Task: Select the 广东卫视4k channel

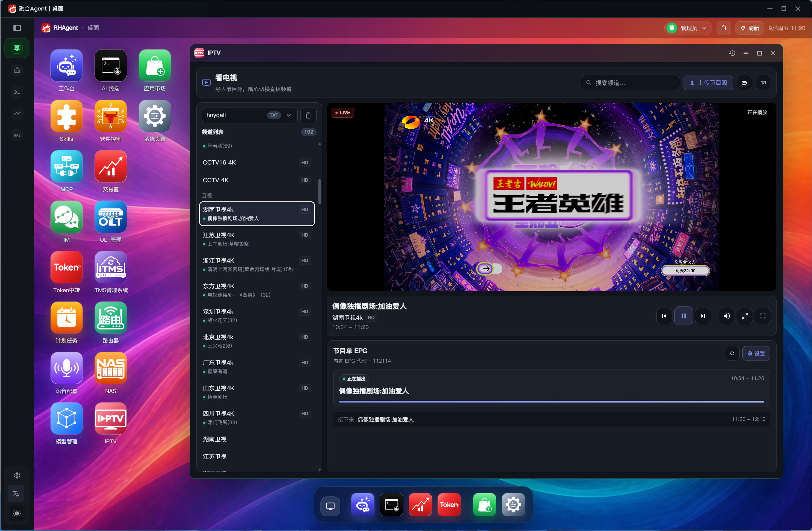Action: [257, 367]
